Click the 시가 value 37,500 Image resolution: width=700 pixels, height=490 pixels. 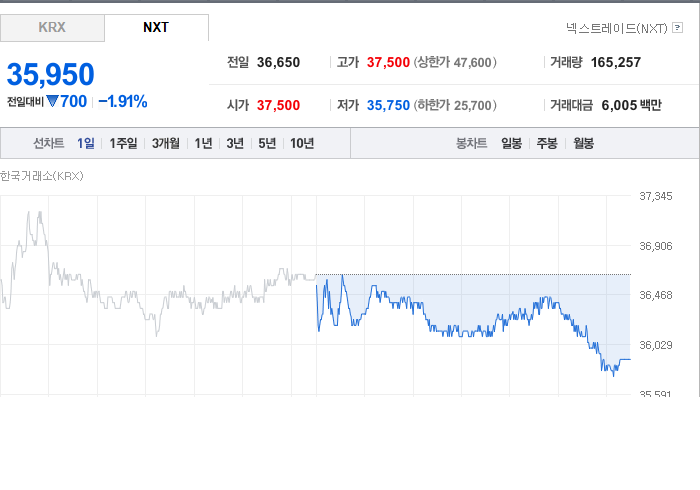point(278,105)
